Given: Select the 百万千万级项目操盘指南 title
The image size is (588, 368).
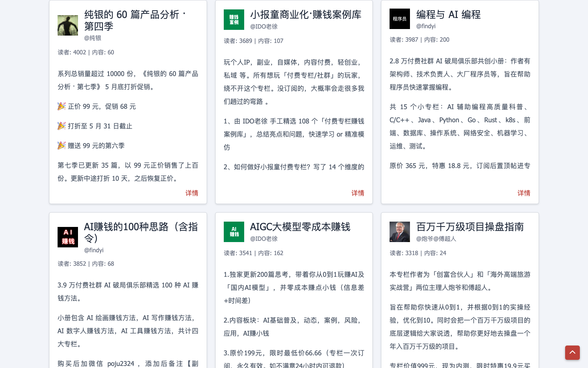Looking at the screenshot, I should 470,227.
